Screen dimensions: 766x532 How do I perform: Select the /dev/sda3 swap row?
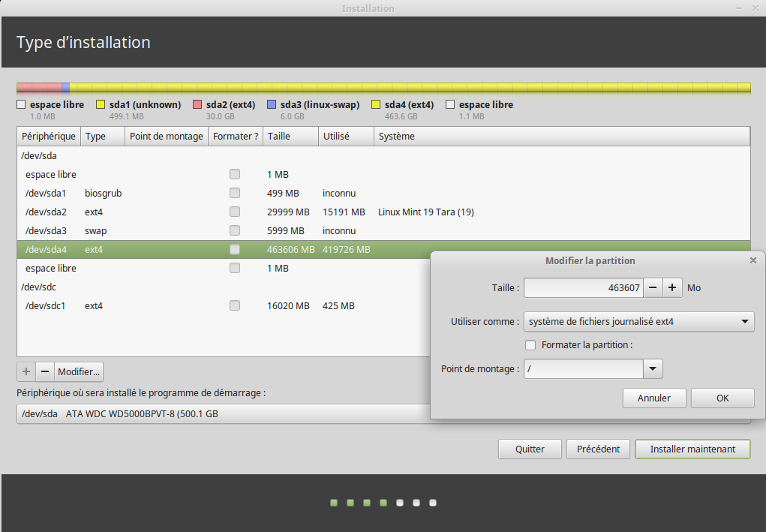(150, 230)
